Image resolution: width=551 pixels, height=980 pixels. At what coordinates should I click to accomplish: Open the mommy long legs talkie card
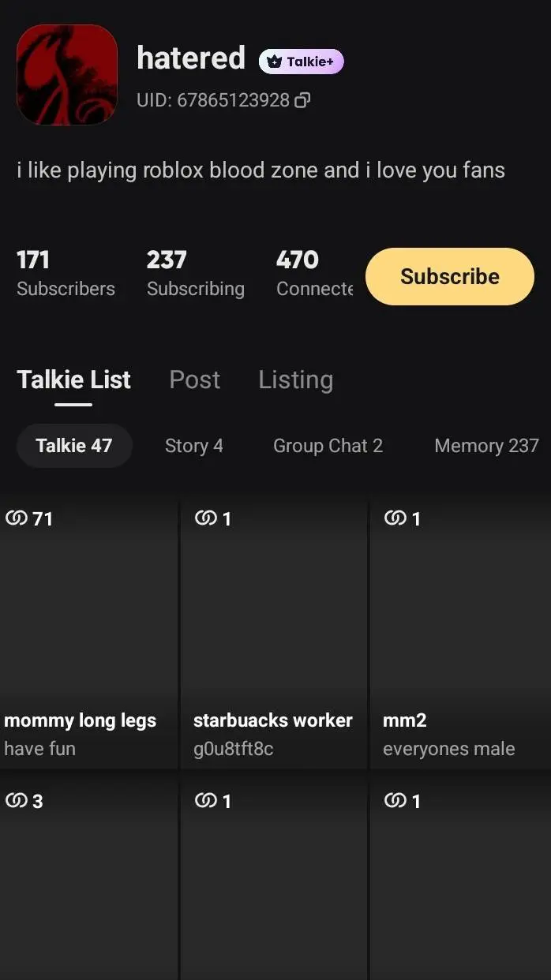click(88, 631)
